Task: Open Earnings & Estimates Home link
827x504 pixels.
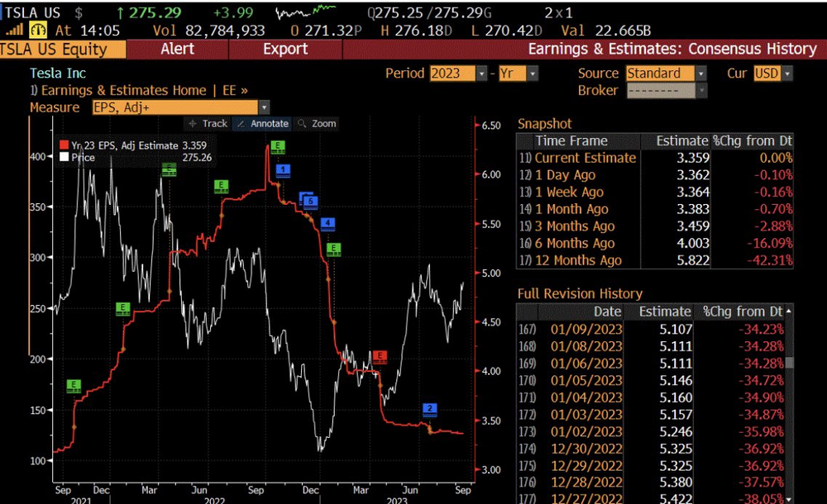Action: 139,90
